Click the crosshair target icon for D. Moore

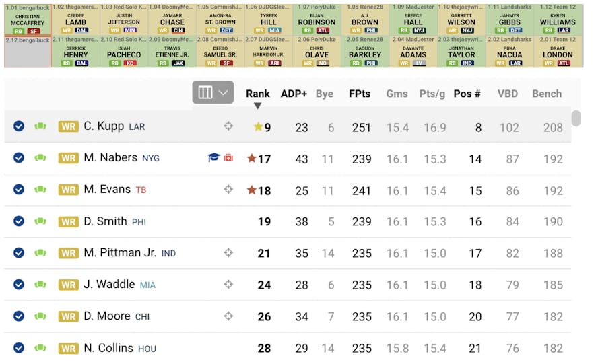pyautogui.click(x=228, y=316)
